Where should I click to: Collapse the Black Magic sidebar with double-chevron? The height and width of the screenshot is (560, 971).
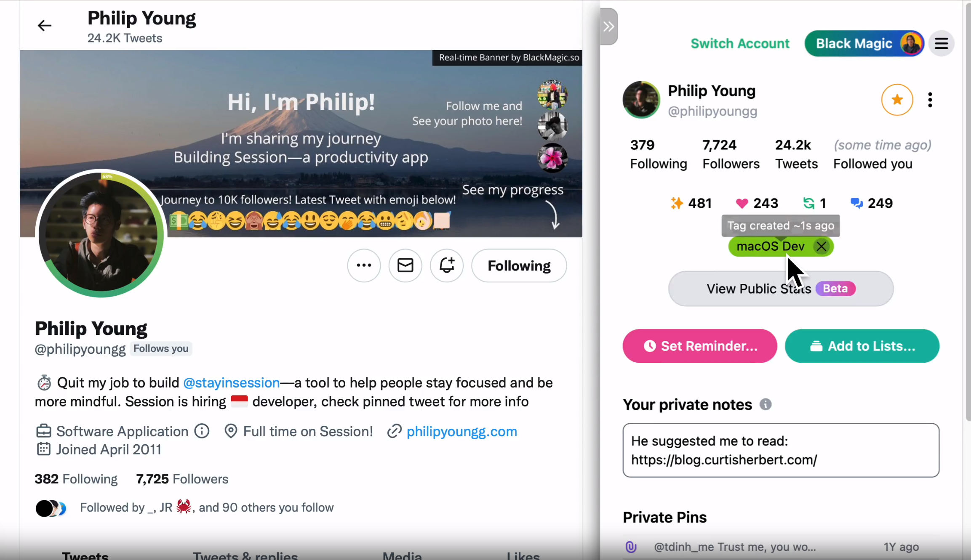pos(608,27)
